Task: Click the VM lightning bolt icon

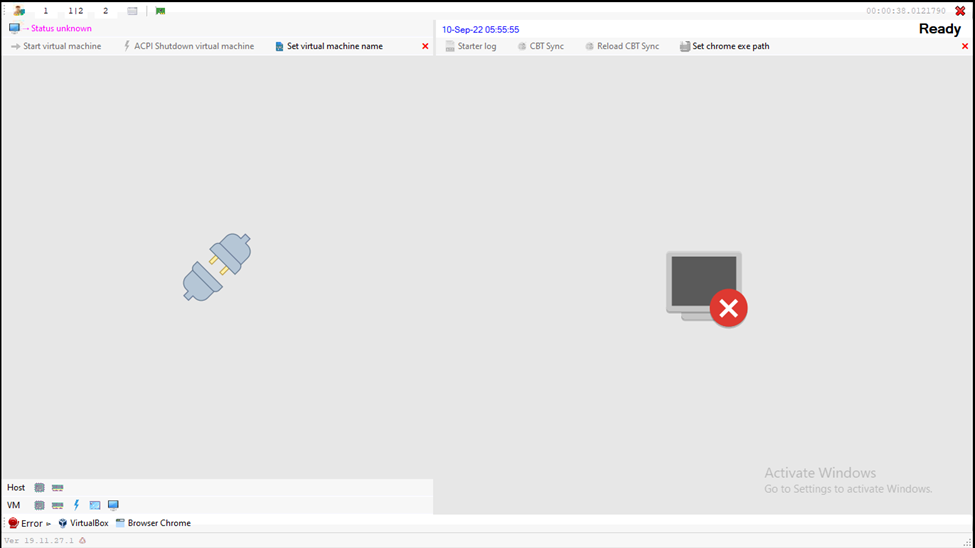Action: 76,506
